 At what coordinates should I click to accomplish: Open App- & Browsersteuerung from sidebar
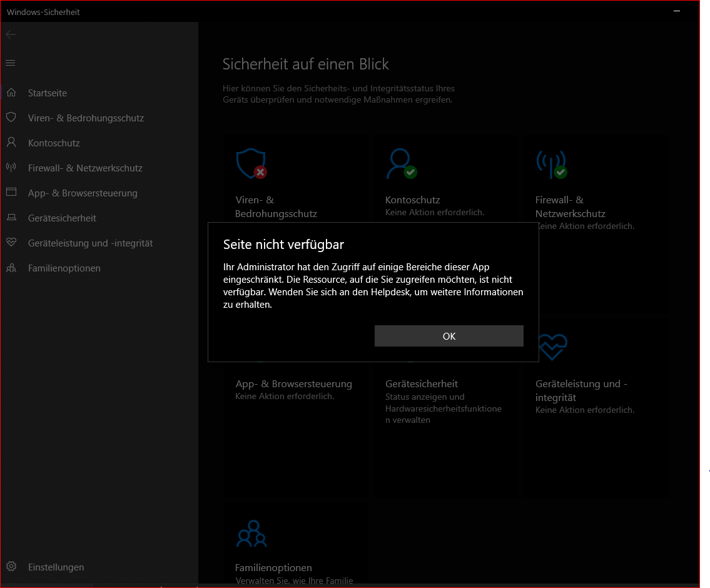[x=83, y=193]
